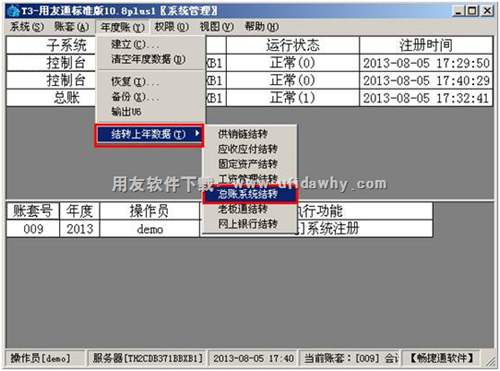Close the T3 system management window
500x371 pixels.
coord(487,11)
